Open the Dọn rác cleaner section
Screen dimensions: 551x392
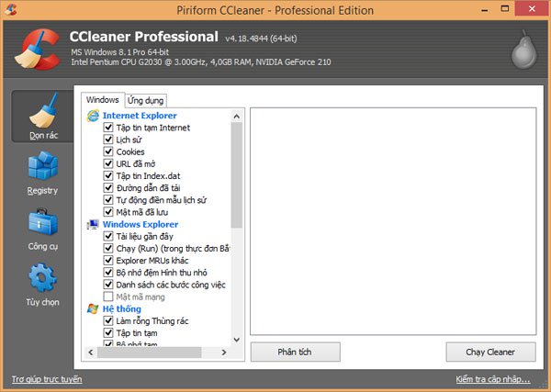[43, 117]
